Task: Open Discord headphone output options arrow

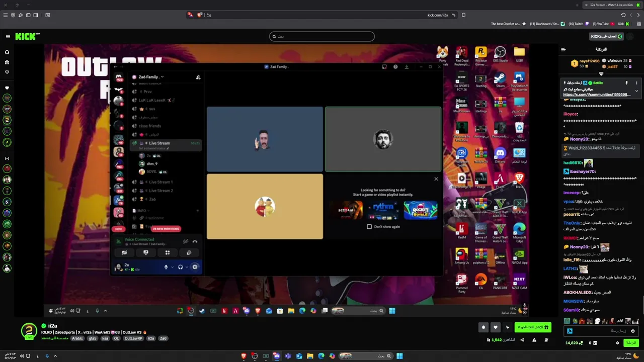Action: (187, 267)
